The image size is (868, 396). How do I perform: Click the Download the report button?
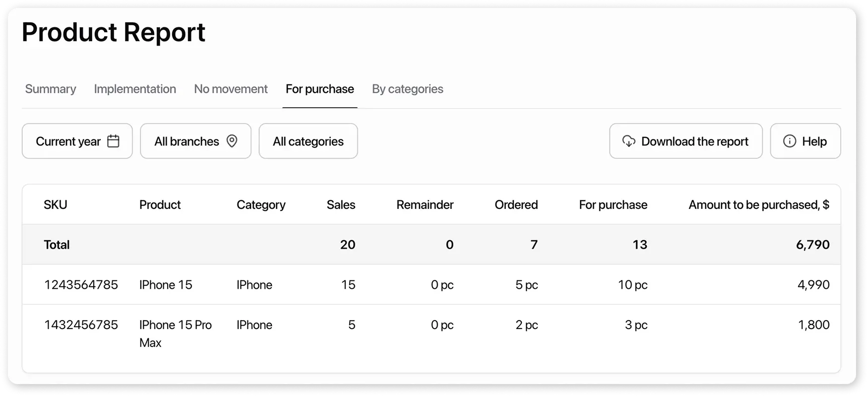pyautogui.click(x=685, y=141)
